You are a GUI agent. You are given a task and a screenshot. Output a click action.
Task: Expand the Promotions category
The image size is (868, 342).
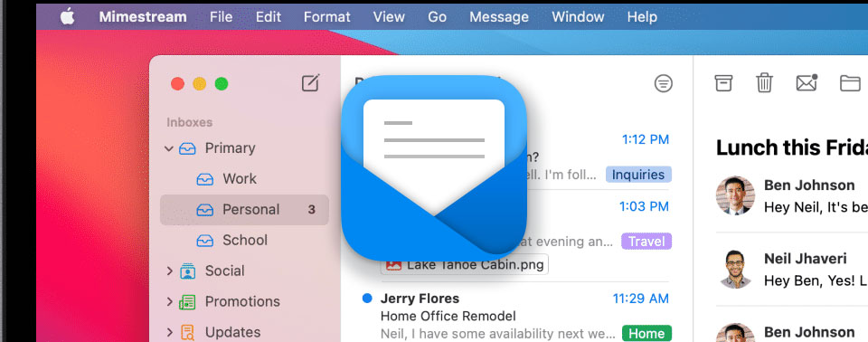(x=170, y=302)
